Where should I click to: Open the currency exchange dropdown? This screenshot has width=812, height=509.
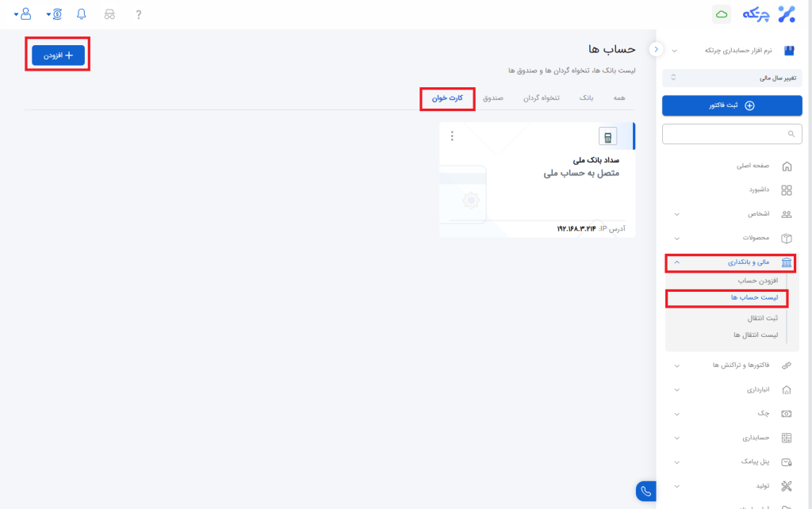tap(54, 14)
